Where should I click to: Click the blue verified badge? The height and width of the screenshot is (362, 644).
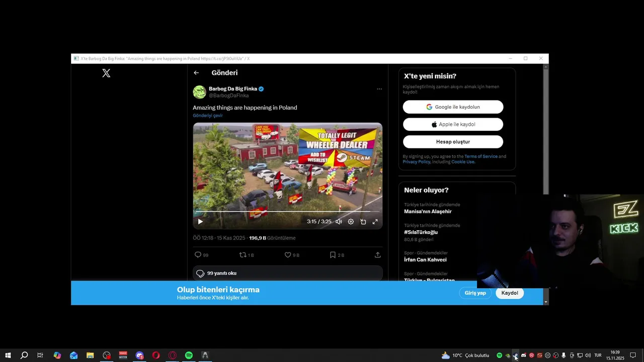point(261,89)
